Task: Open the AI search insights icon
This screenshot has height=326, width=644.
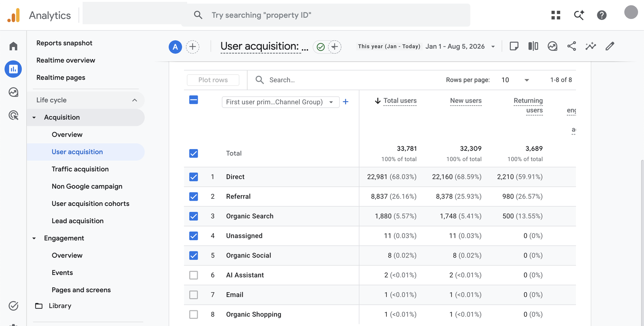Action: tap(579, 15)
